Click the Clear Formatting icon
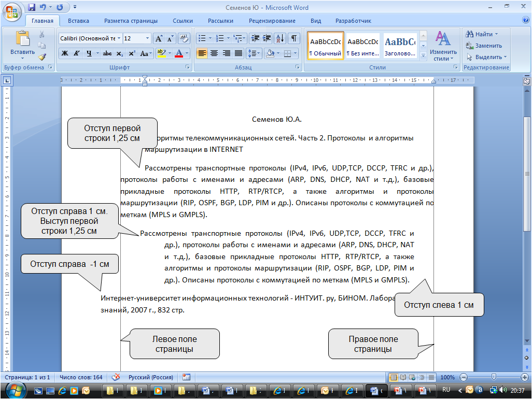Image resolution: width=532 pixels, height=399 pixels. [x=185, y=39]
